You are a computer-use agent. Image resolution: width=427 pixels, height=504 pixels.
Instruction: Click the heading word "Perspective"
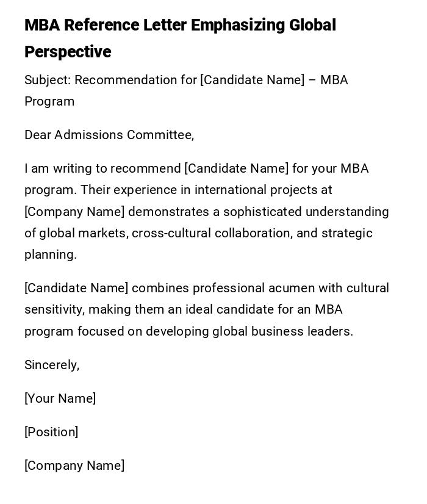pos(68,52)
